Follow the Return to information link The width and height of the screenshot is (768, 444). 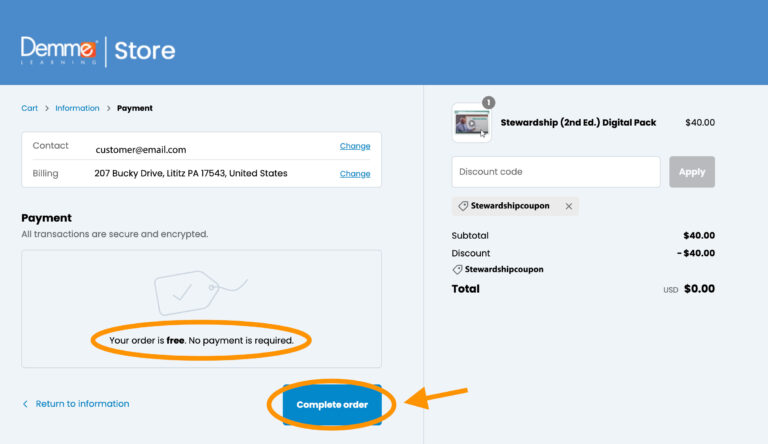click(82, 404)
